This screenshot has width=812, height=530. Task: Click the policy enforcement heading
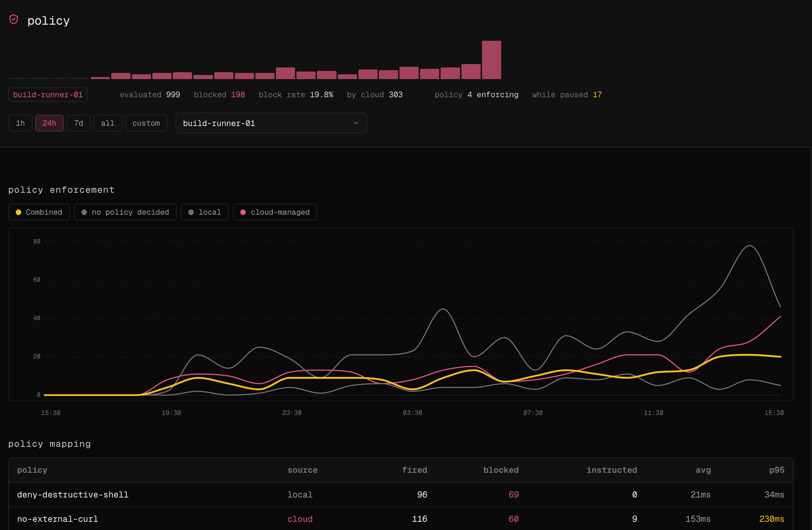tap(61, 190)
